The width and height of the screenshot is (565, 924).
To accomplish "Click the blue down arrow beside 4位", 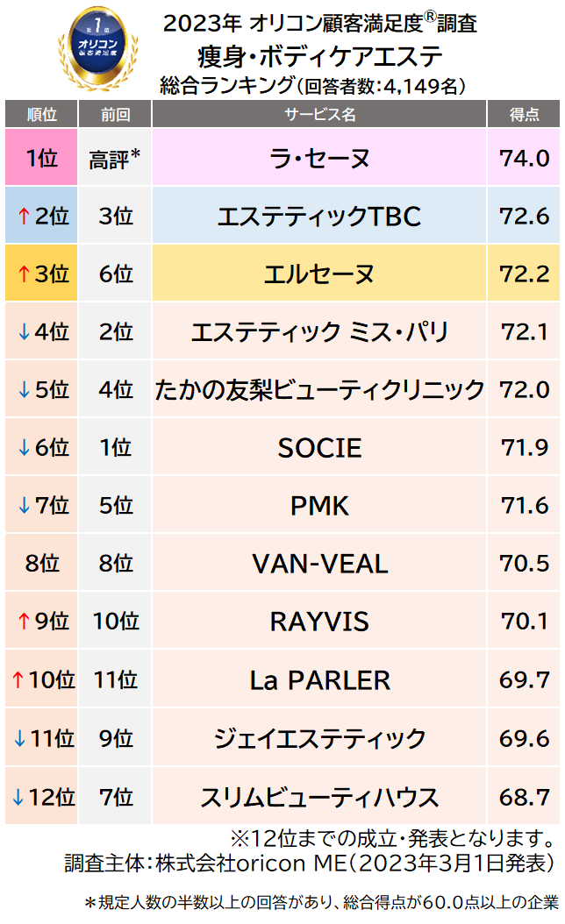I will [24, 332].
